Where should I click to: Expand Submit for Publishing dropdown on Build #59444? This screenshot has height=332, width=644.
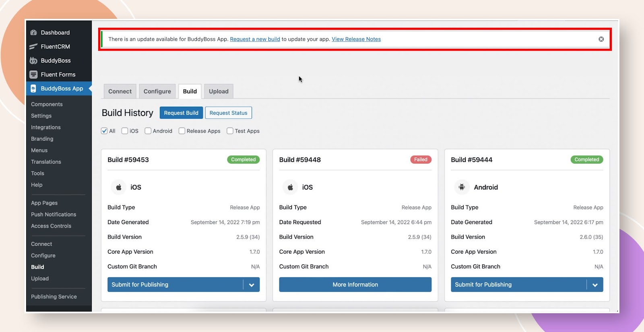point(595,285)
